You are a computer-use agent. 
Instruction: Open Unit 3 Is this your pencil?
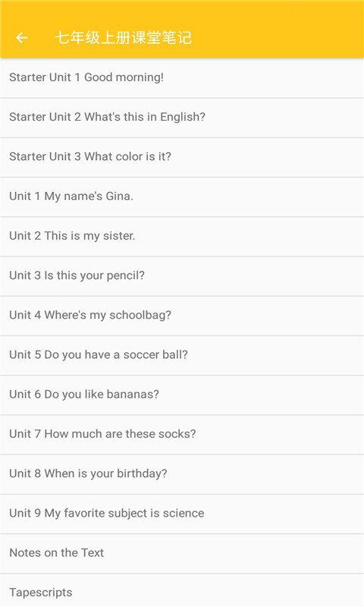[x=182, y=276]
